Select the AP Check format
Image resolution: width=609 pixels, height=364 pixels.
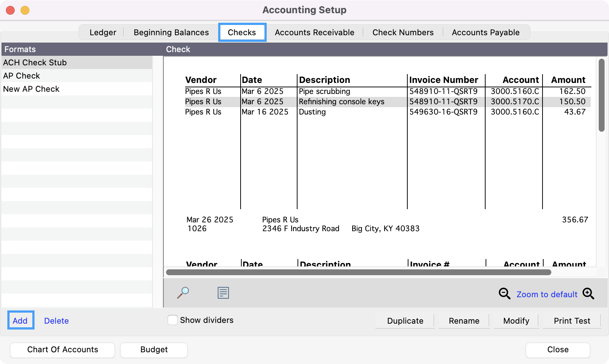tap(22, 76)
